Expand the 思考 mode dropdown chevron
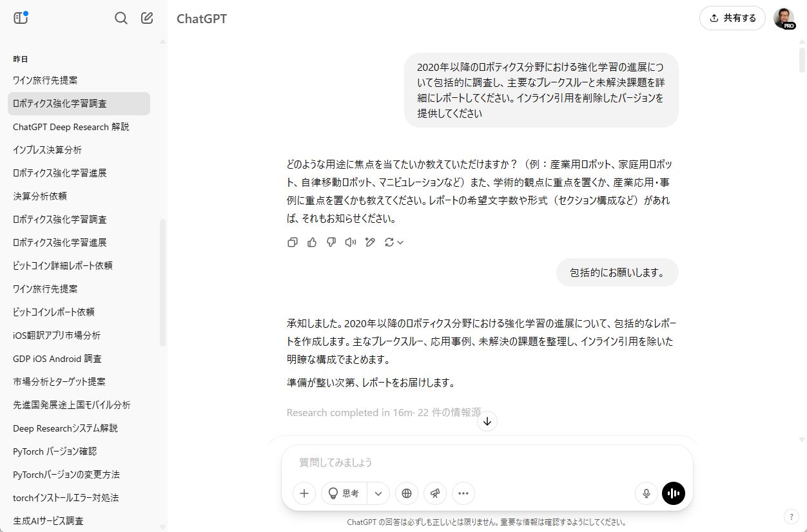This screenshot has height=532, width=807. click(378, 493)
